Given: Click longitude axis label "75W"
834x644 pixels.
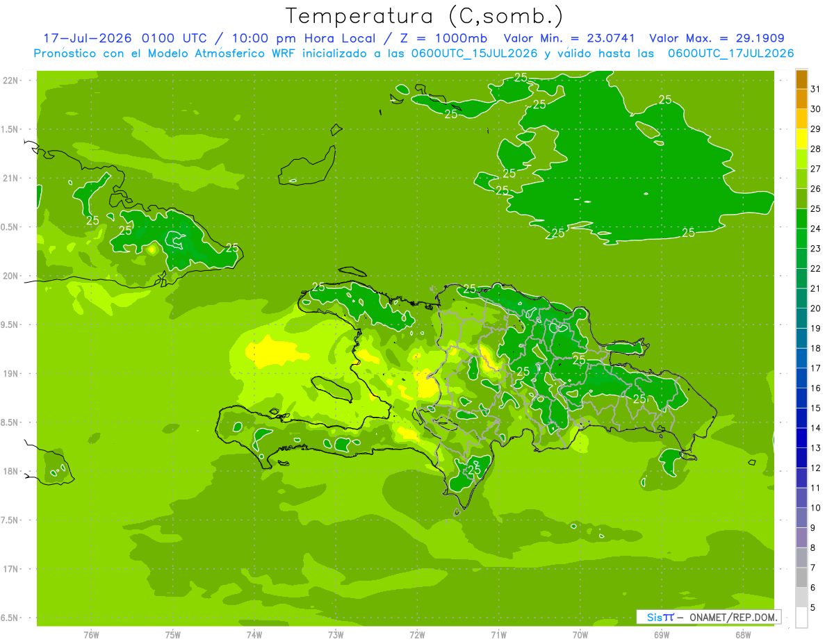Looking at the screenshot, I should 173,634.
